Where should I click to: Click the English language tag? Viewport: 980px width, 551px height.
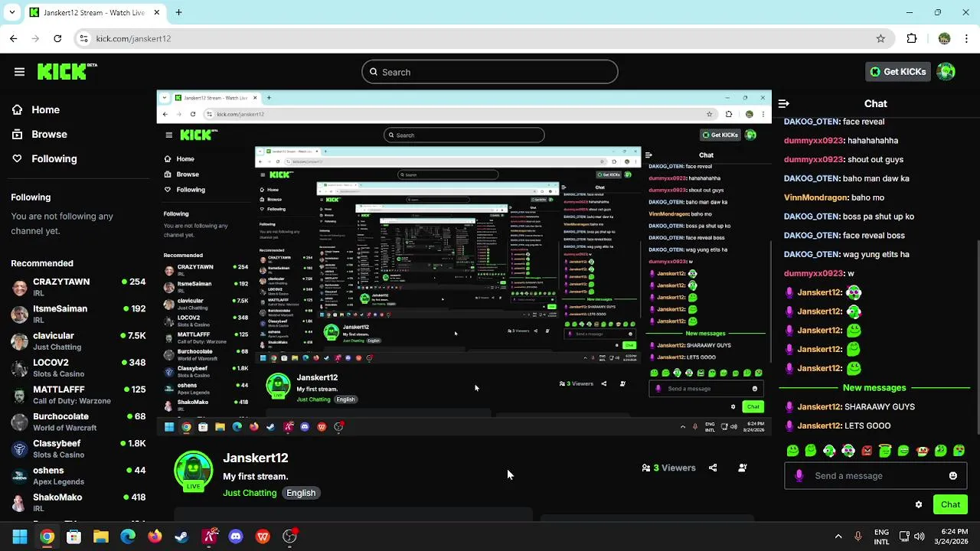pos(301,493)
